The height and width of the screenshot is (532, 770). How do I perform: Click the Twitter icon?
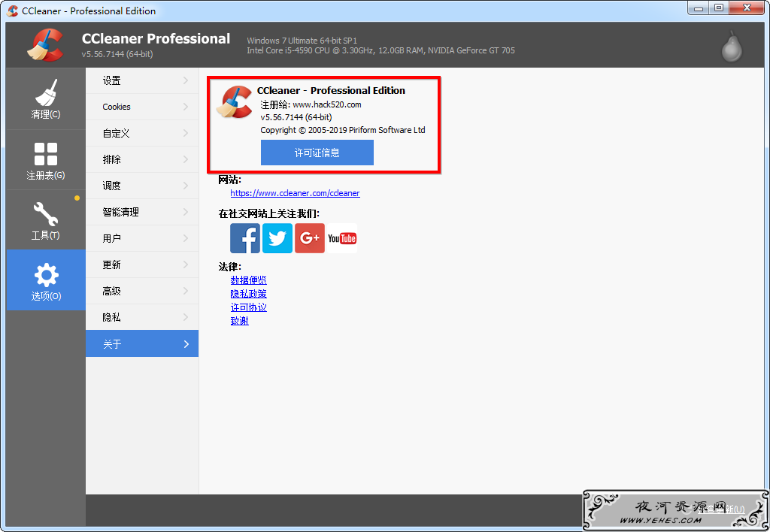(x=277, y=238)
